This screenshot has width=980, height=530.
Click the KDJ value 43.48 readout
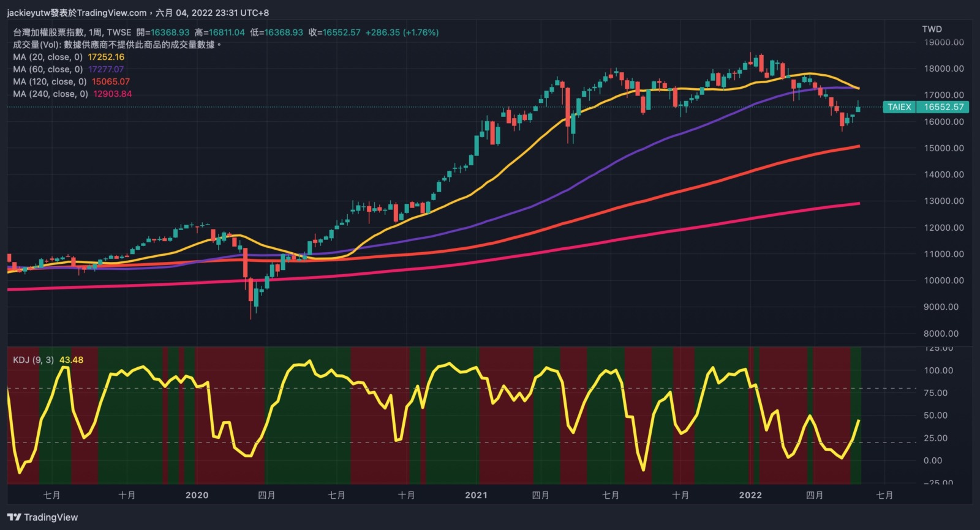(71, 360)
